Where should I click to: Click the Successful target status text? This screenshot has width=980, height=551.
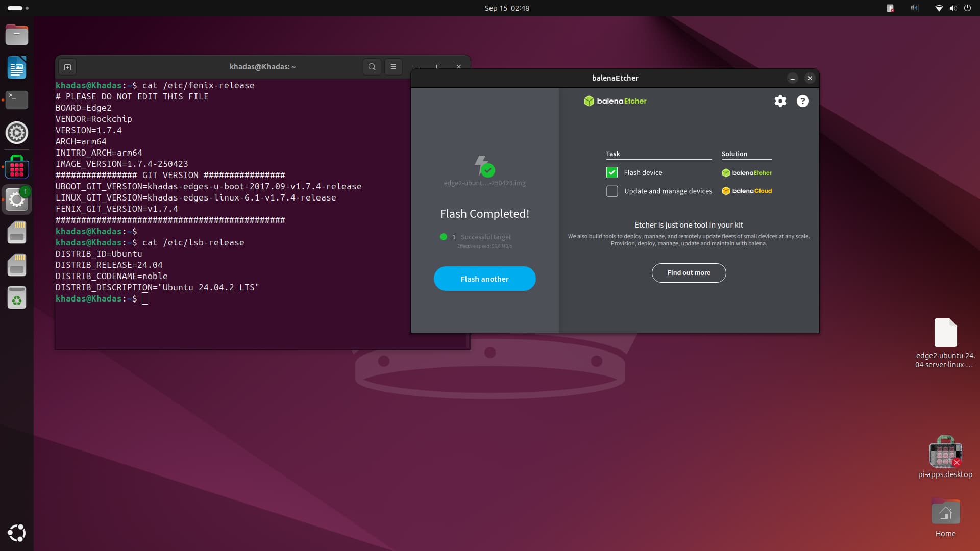point(485,237)
